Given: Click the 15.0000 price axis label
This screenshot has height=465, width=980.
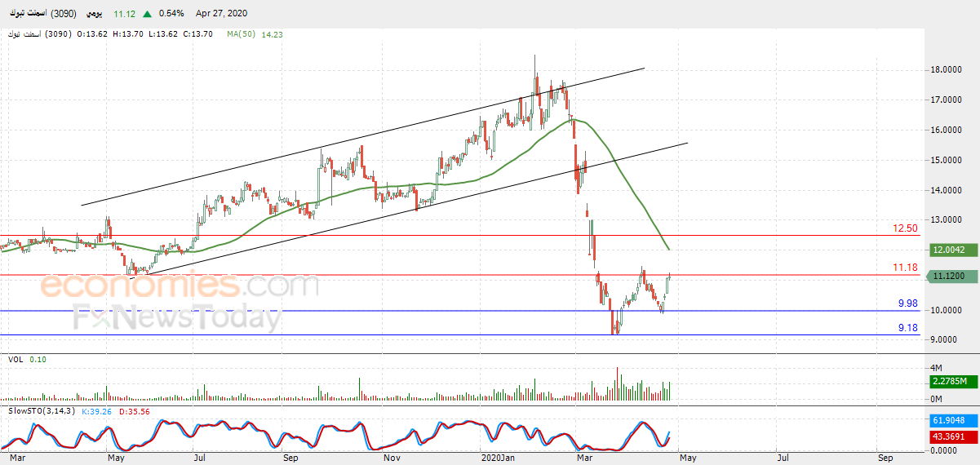Looking at the screenshot, I should [x=948, y=161].
